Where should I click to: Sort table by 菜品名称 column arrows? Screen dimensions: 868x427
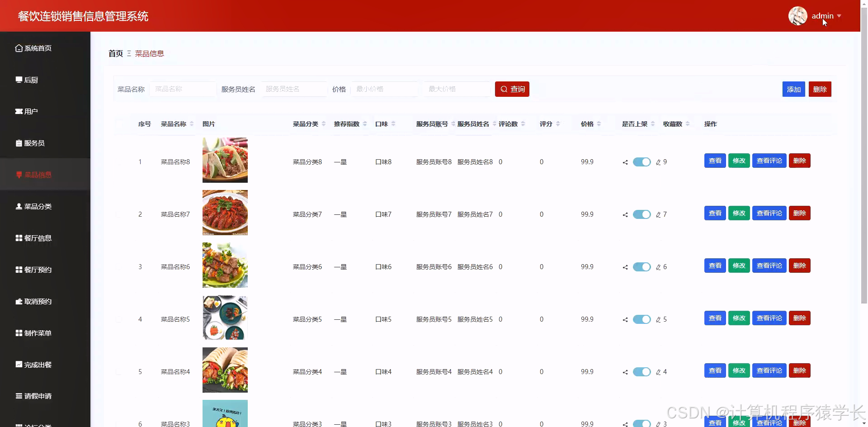pos(192,124)
